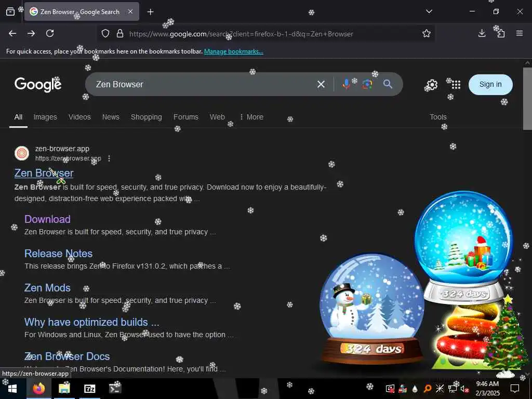Viewport: 532px width, 399px height.
Task: Click the snowman snow globe widget
Action: (x=372, y=308)
